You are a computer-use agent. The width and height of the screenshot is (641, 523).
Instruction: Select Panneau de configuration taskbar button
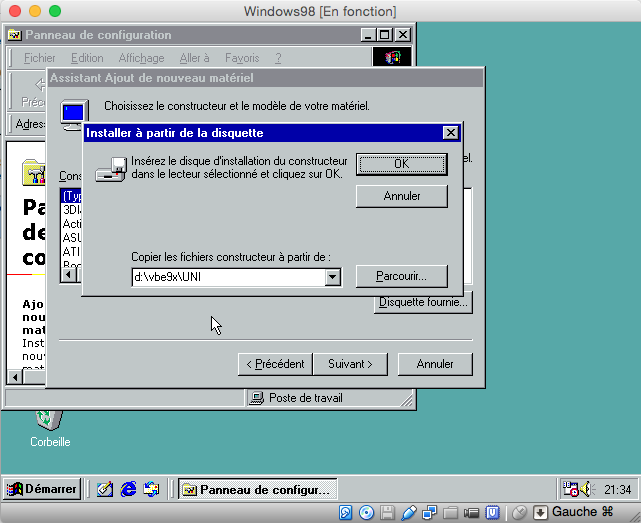[258, 489]
